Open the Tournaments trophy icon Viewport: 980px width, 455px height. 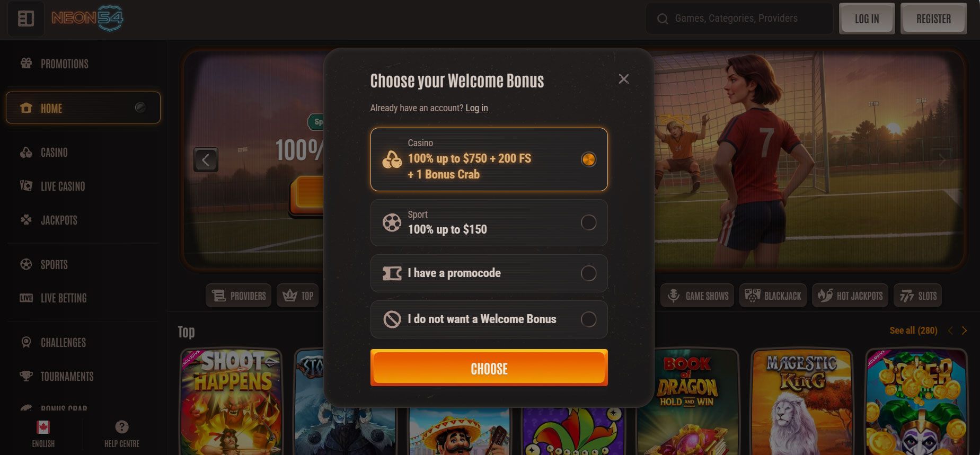pyautogui.click(x=26, y=376)
